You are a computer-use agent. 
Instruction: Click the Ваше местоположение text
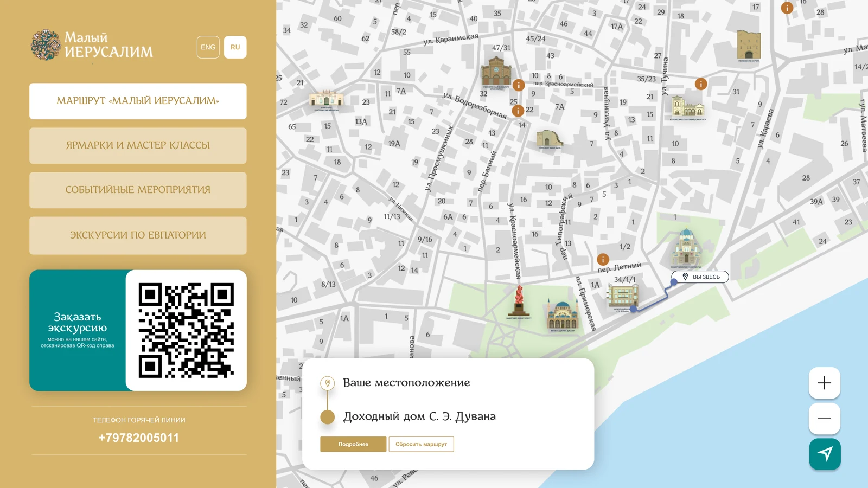pyautogui.click(x=406, y=383)
